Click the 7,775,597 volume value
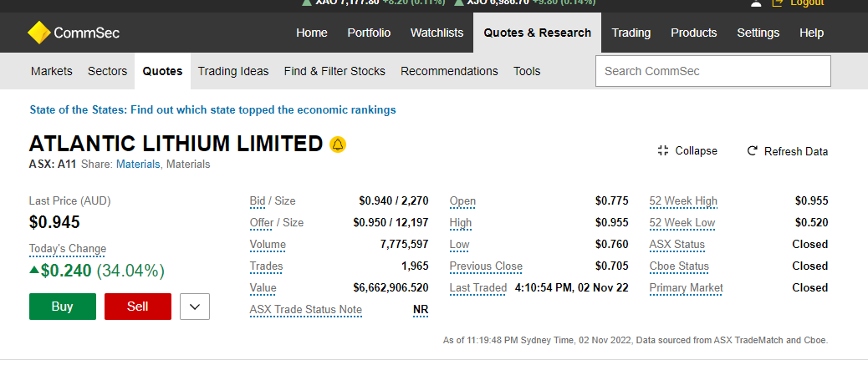 coord(404,245)
